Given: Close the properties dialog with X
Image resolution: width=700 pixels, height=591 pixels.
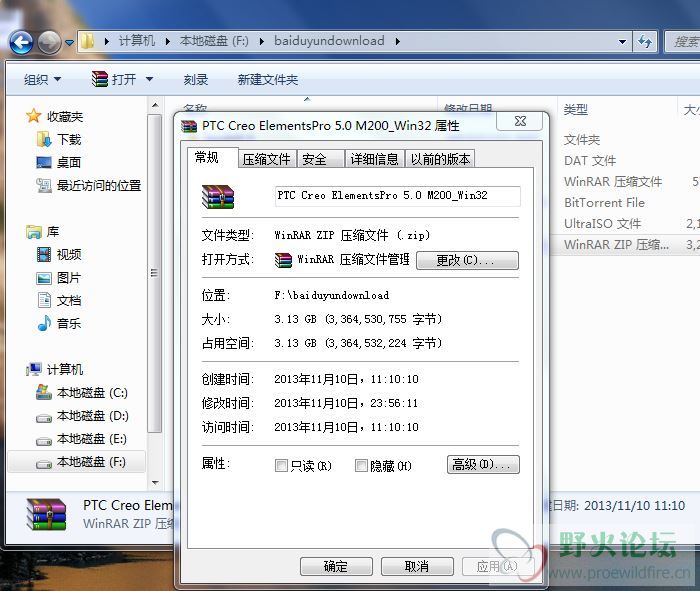Looking at the screenshot, I should (x=520, y=121).
